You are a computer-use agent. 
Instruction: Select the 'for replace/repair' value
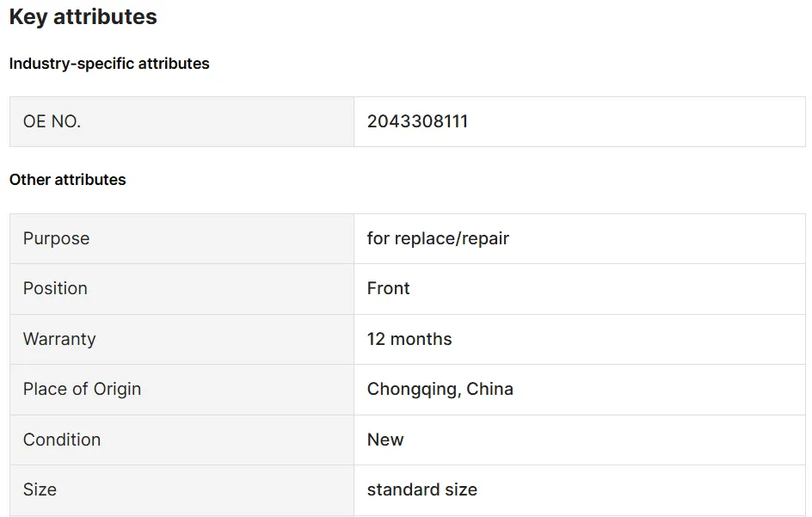click(x=438, y=239)
